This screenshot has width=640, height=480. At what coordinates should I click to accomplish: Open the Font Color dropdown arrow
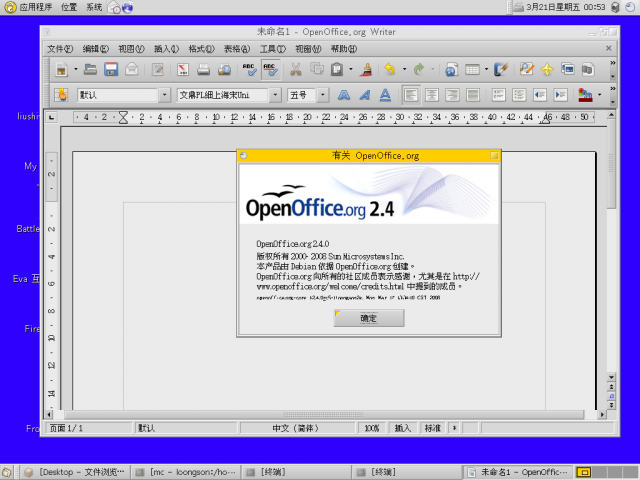pyautogui.click(x=599, y=95)
